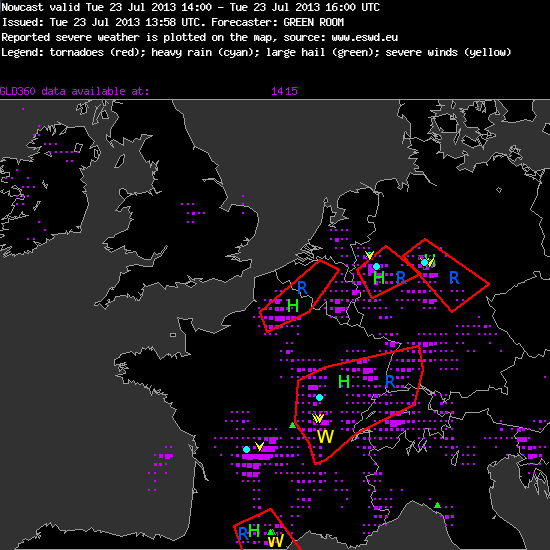550x550 pixels.
Task: Click the GLD360 data available label
Action: 75,91
